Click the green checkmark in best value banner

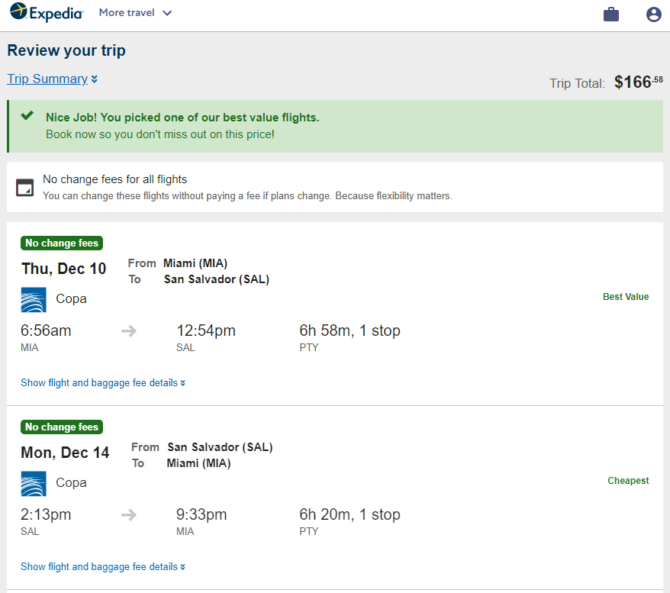tap(27, 115)
